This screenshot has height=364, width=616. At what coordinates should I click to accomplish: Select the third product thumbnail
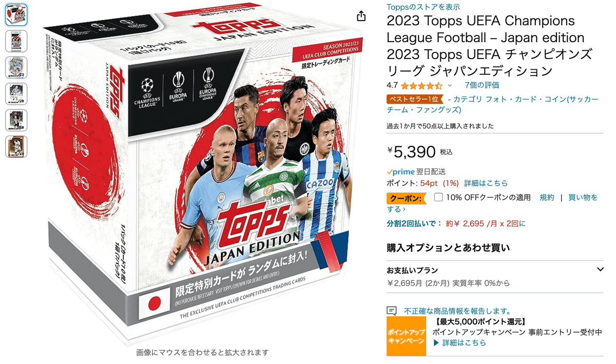coord(16,67)
